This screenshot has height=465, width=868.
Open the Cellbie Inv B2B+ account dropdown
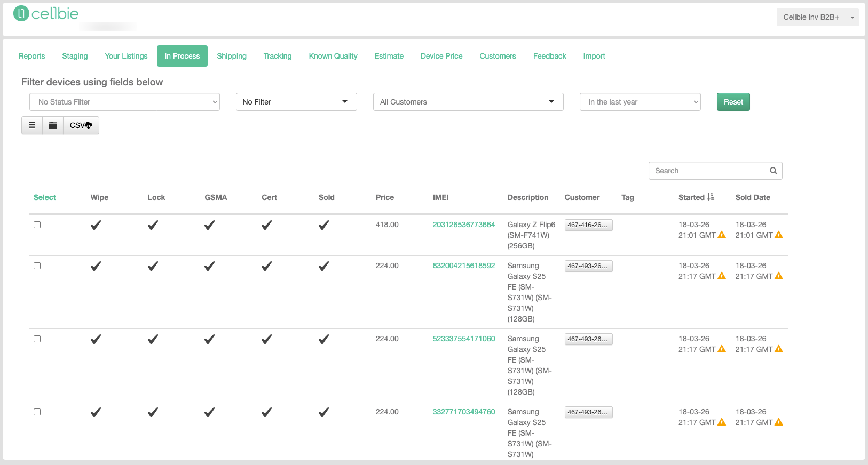click(x=817, y=17)
